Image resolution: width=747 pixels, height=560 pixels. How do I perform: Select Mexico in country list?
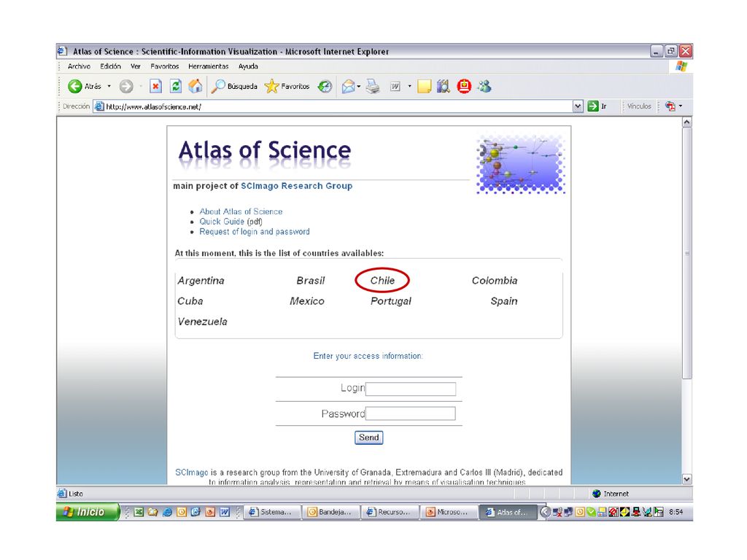[x=307, y=301]
